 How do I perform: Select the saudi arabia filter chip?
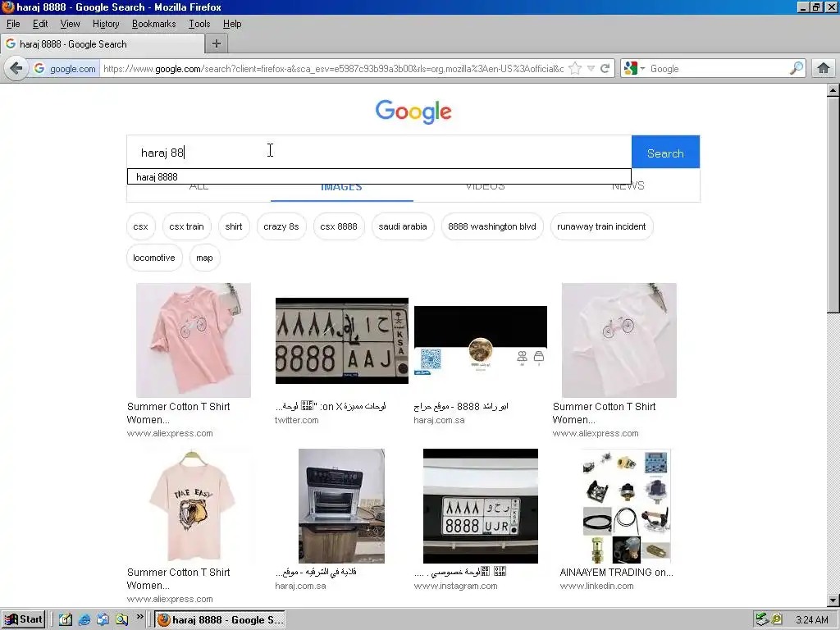(x=403, y=226)
